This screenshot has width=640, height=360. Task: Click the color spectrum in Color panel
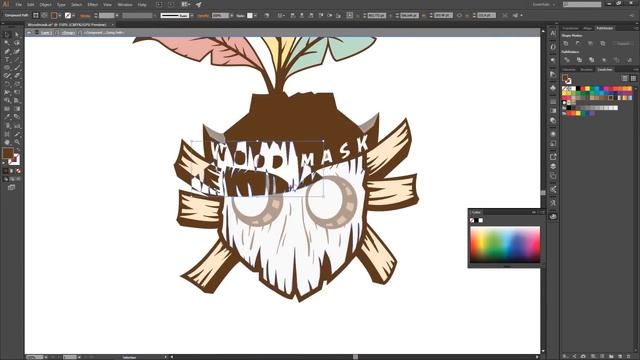pyautogui.click(x=505, y=244)
